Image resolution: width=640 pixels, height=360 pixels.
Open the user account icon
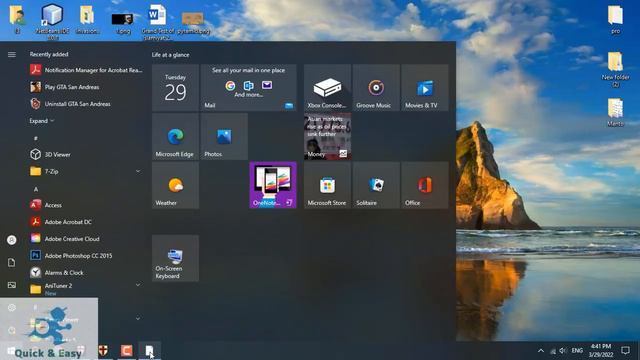click(x=12, y=240)
